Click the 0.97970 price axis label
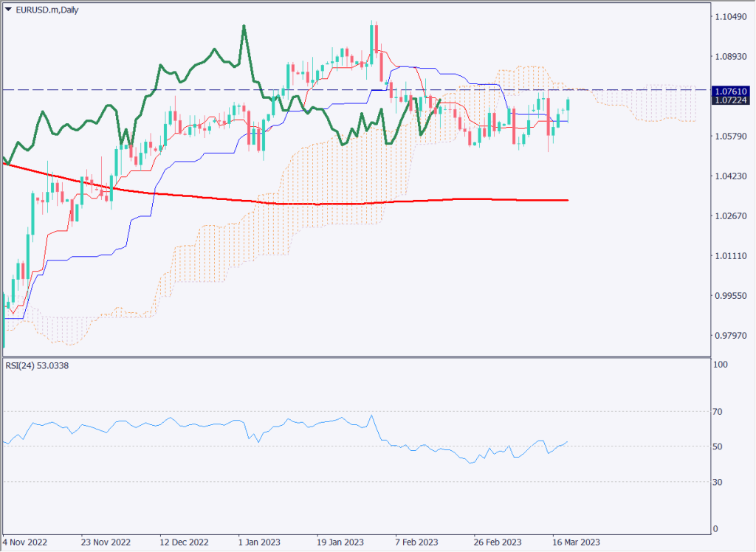756x552 pixels. pyautogui.click(x=729, y=336)
